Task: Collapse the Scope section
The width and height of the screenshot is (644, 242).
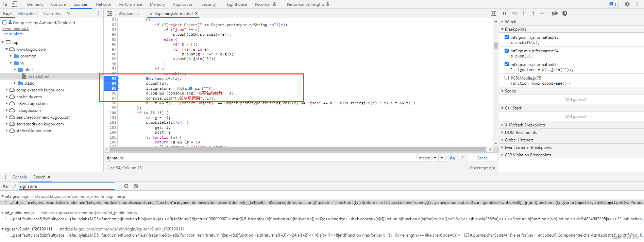Action: click(572, 91)
